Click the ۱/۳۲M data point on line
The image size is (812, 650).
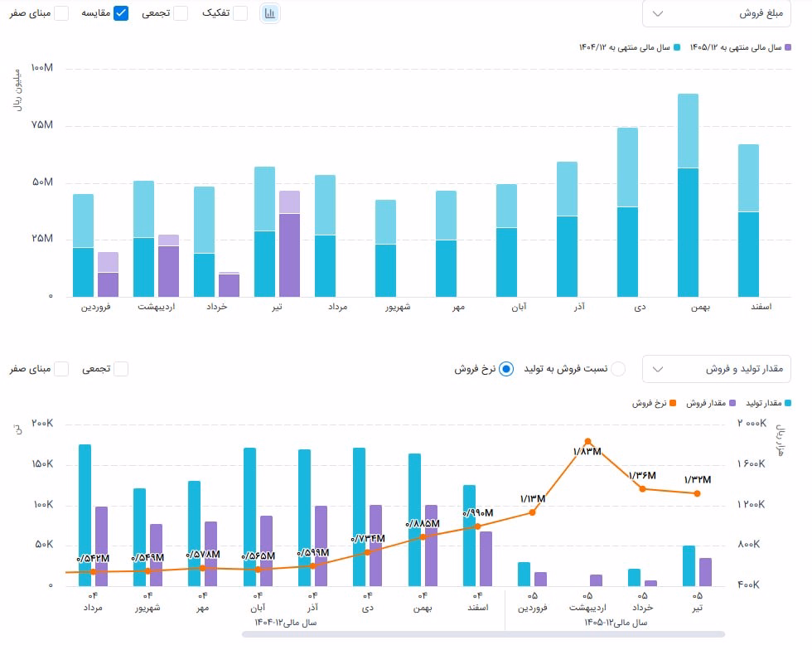coord(697,493)
